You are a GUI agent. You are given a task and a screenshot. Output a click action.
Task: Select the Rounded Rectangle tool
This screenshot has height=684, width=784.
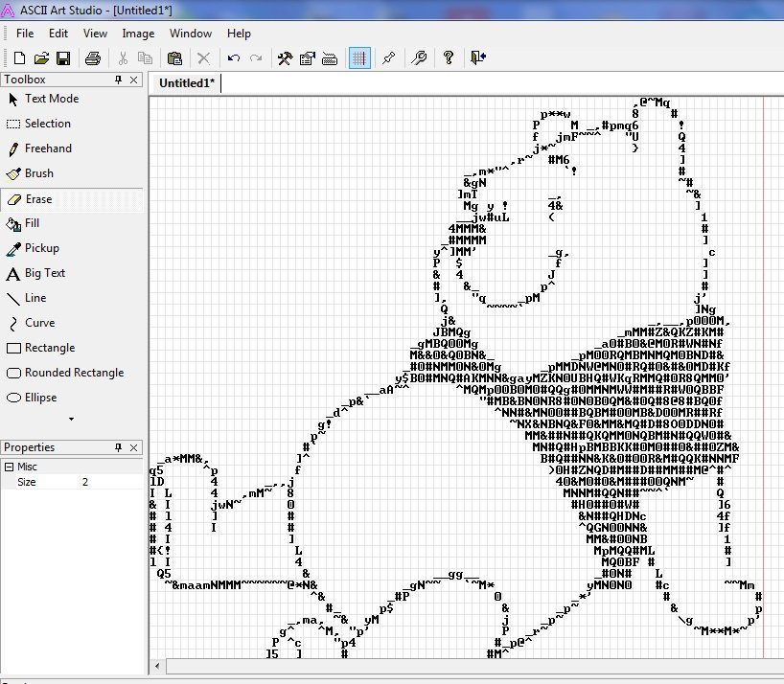pyautogui.click(x=73, y=373)
